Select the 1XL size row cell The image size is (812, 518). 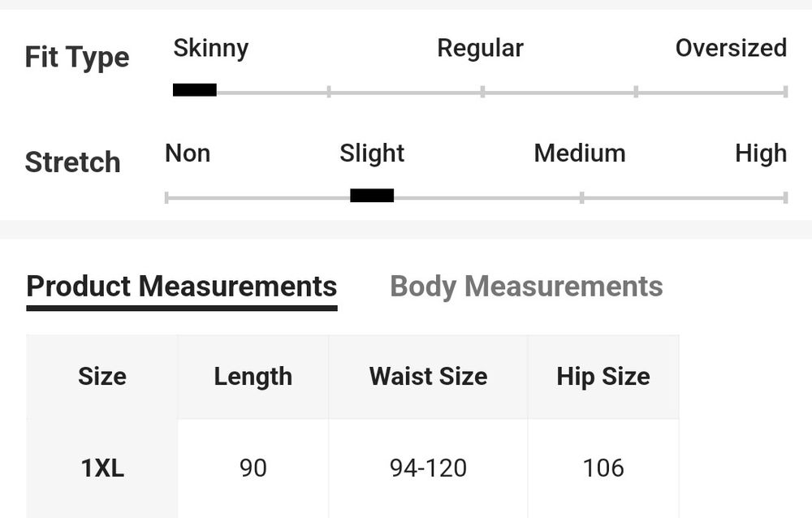[x=102, y=468]
